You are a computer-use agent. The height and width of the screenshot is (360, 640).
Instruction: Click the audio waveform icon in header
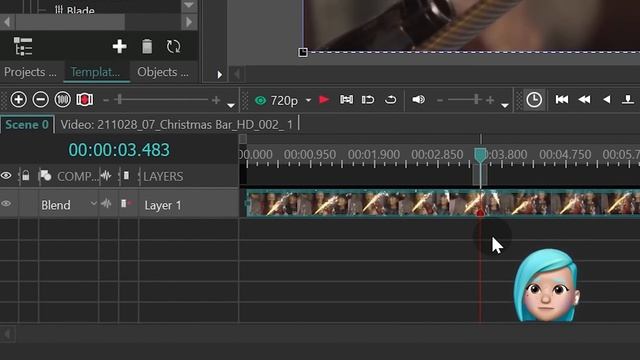click(x=106, y=176)
